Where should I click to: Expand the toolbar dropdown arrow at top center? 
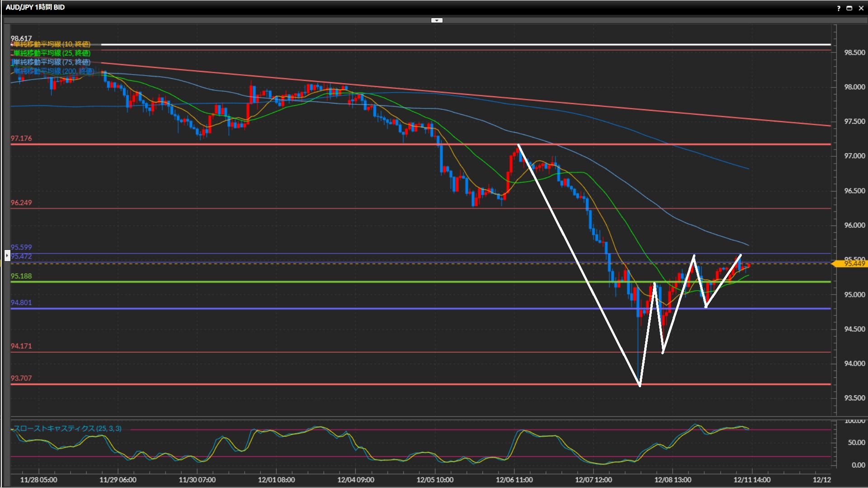click(437, 20)
